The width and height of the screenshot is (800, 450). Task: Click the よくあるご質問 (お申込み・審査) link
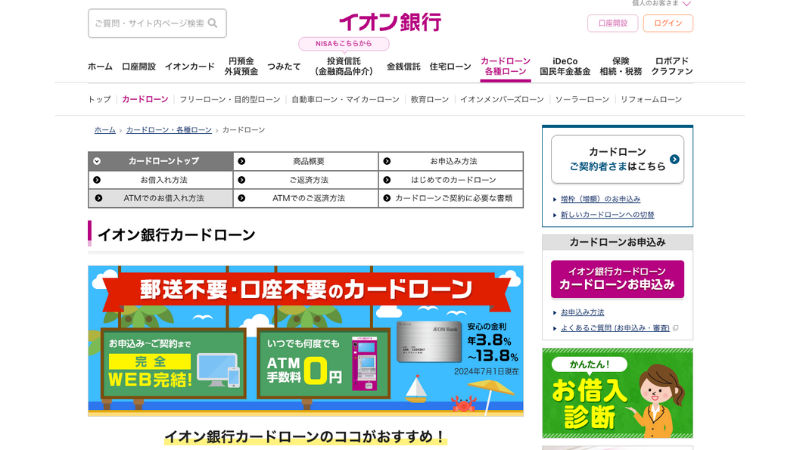(615, 328)
